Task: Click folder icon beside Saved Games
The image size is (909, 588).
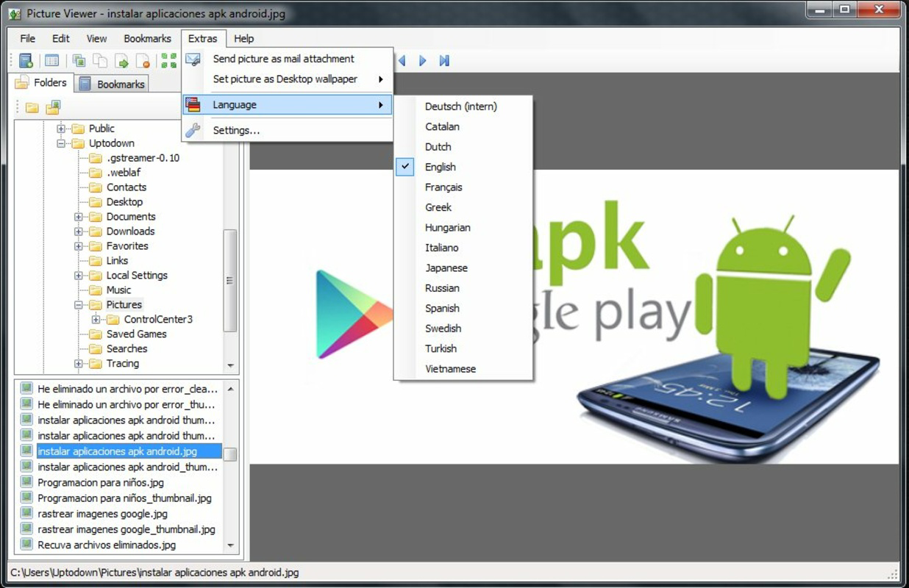Action: point(96,334)
